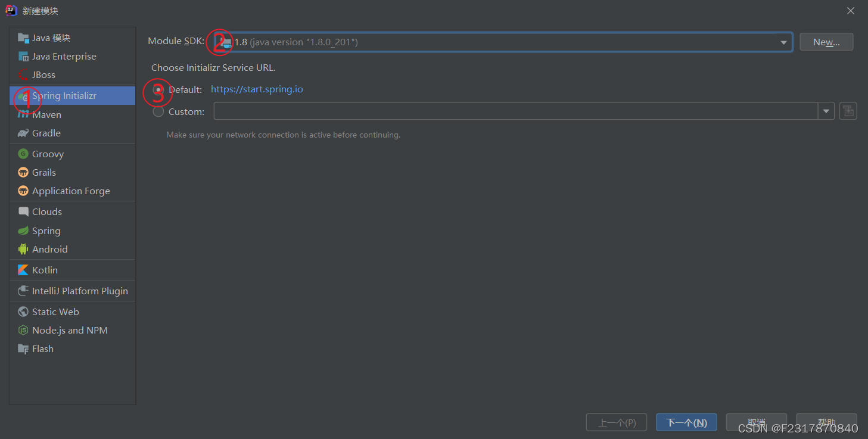Click the Groovy green icon
The height and width of the screenshot is (439, 868).
tap(23, 154)
